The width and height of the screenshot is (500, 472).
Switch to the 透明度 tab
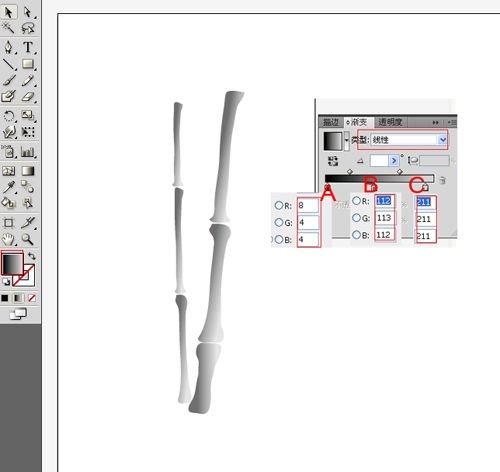point(390,122)
